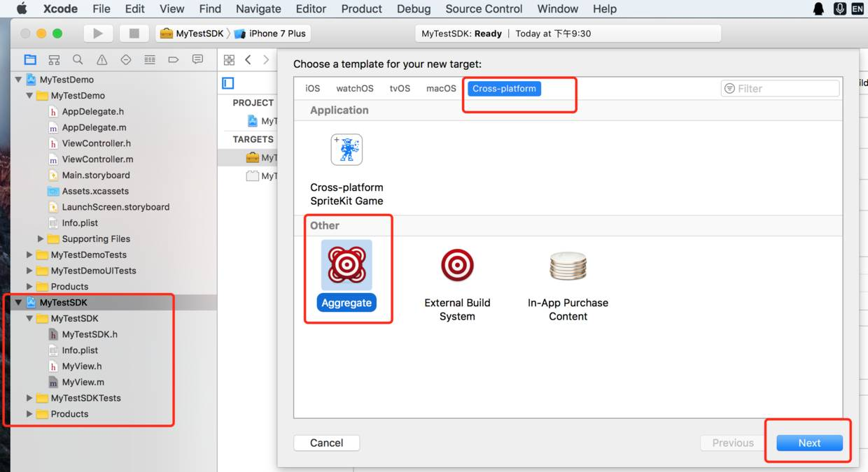Go back with the left chevron
Screen dimensions: 868x472
coord(248,60)
